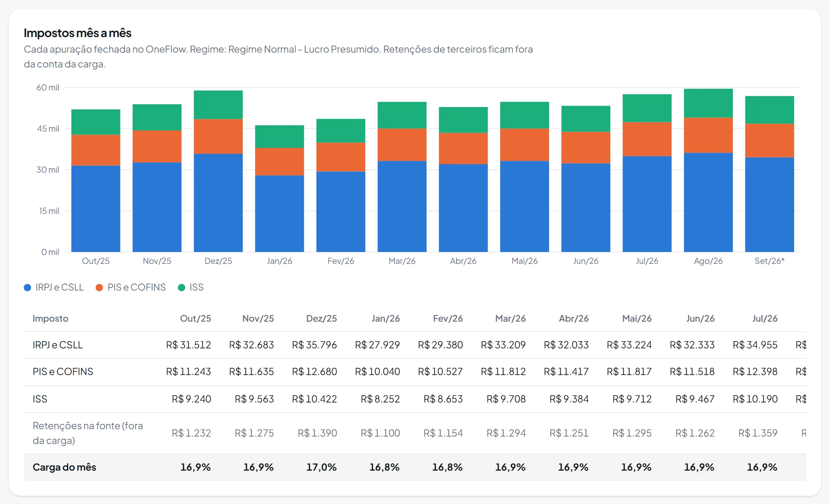Viewport: 830px width, 504px height.
Task: Click the green ISS legend dot
Action: tap(182, 288)
